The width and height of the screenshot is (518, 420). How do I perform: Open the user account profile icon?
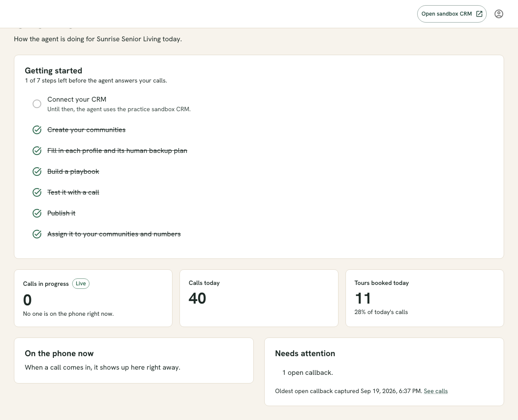coord(498,14)
